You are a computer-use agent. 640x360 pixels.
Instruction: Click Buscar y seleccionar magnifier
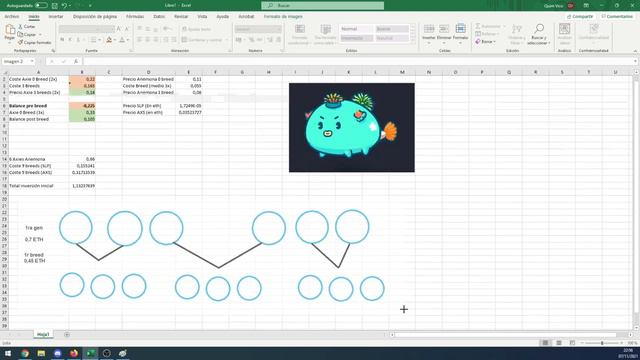(x=539, y=34)
